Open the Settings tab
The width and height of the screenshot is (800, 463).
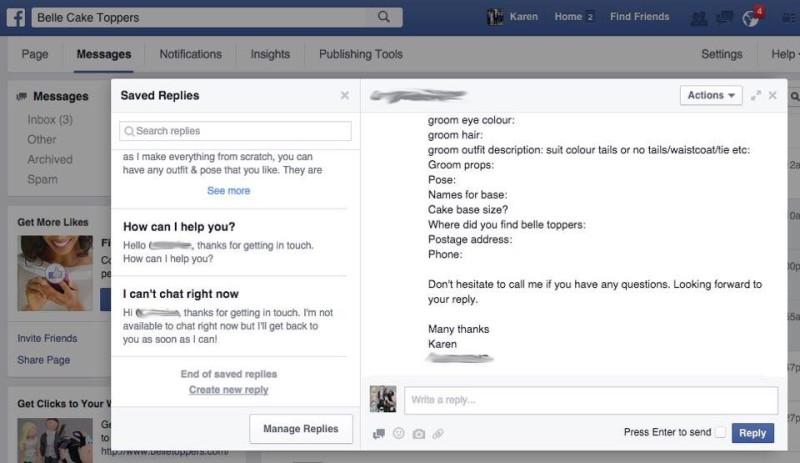(721, 54)
